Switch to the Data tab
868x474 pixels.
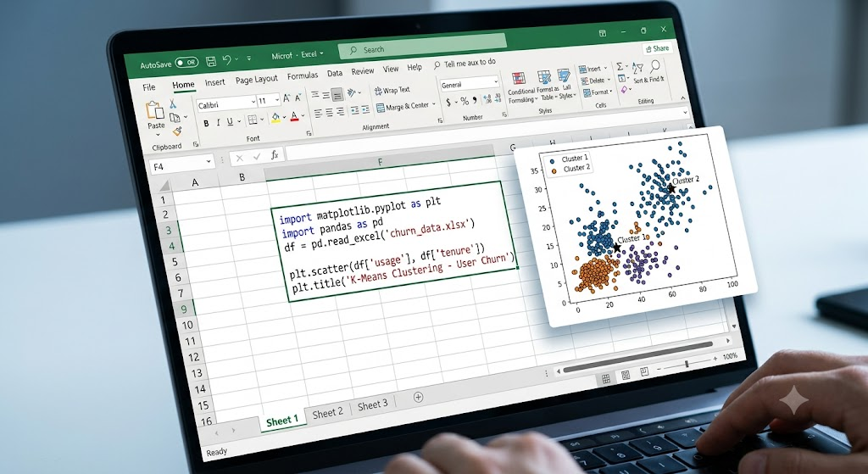[334, 73]
